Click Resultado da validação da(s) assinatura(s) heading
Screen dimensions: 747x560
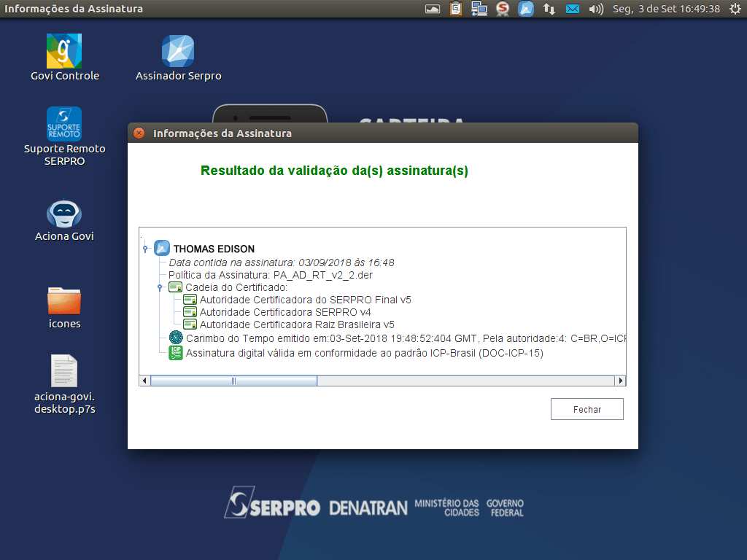click(x=334, y=171)
